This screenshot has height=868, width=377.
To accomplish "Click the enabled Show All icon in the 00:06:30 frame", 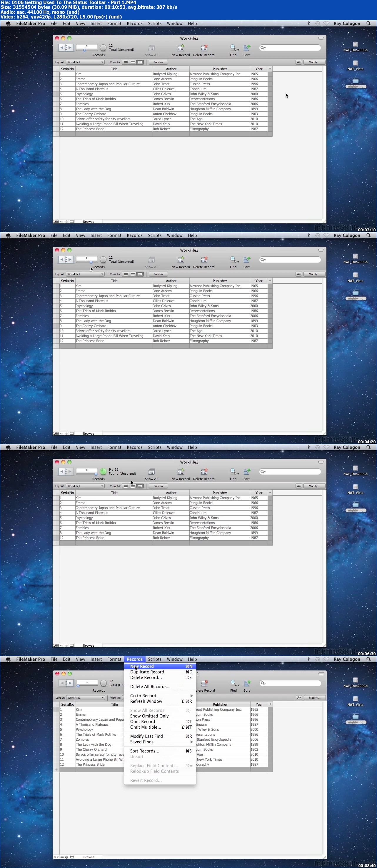I will (x=152, y=472).
